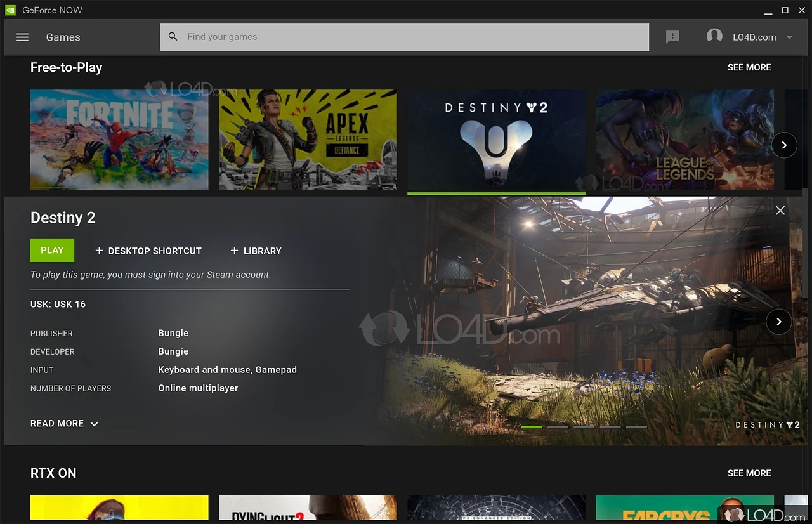
Task: Close the Destiny 2 details panel
Action: click(x=780, y=211)
